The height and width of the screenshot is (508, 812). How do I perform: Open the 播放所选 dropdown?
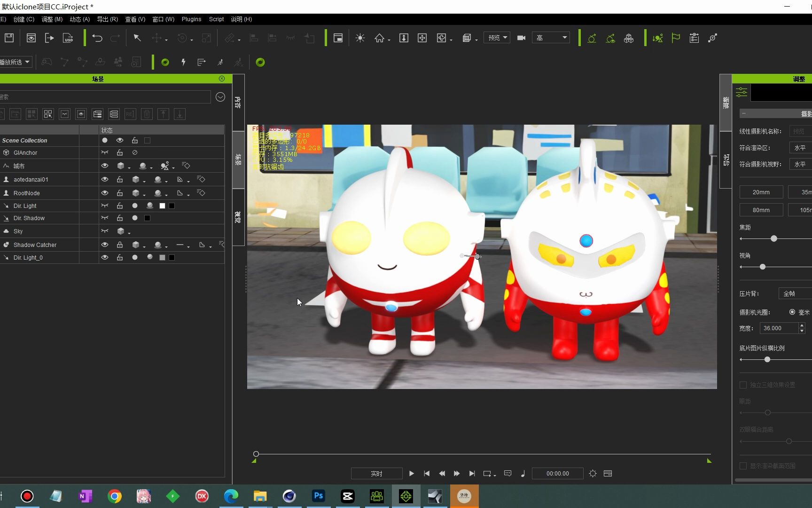click(x=15, y=62)
